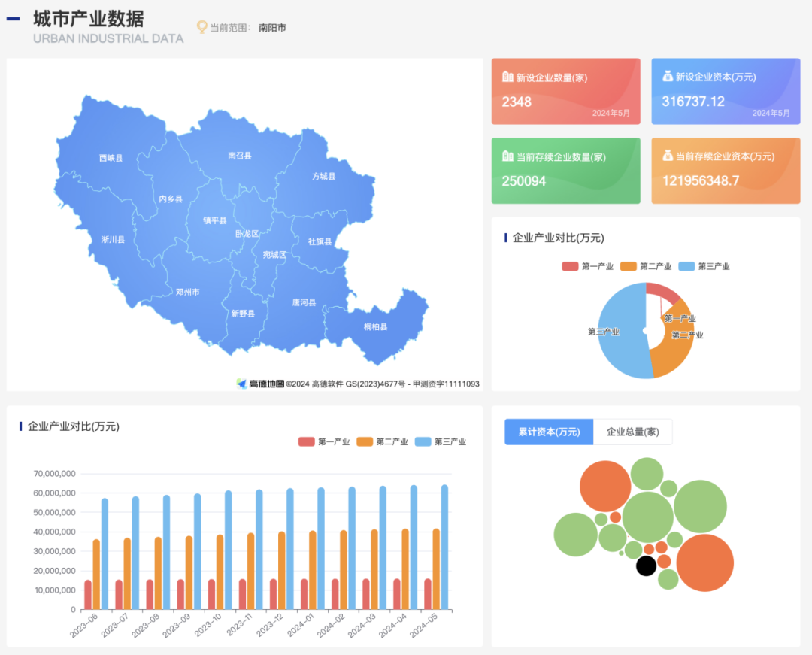The width and height of the screenshot is (812, 655).
Task: Toggle 第一产业 legend in the pie chart
Action: (x=588, y=266)
